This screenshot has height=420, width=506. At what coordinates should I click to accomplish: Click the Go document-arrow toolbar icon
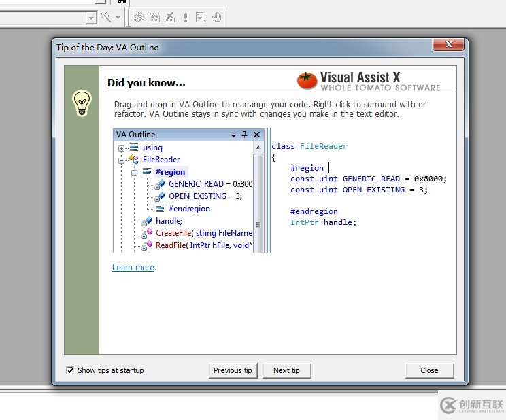(x=201, y=18)
